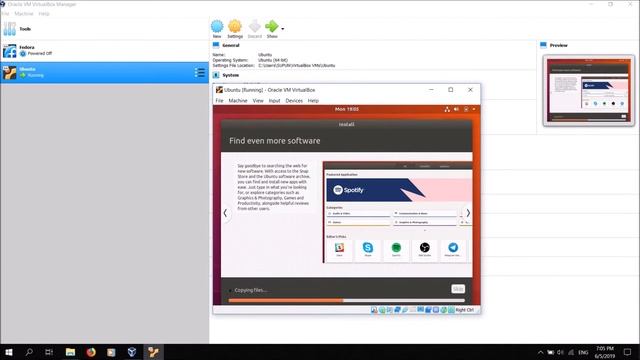Open the Manager Machine menu
Screen dimensions: 640x360
pyautogui.click(x=24, y=13)
